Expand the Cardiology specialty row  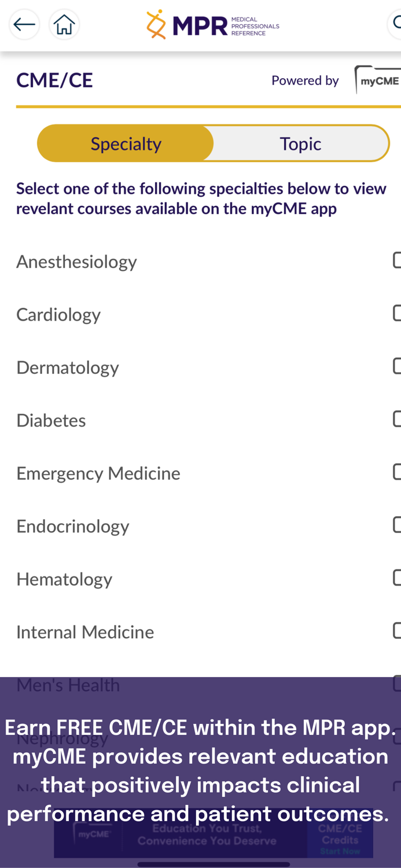(x=58, y=314)
